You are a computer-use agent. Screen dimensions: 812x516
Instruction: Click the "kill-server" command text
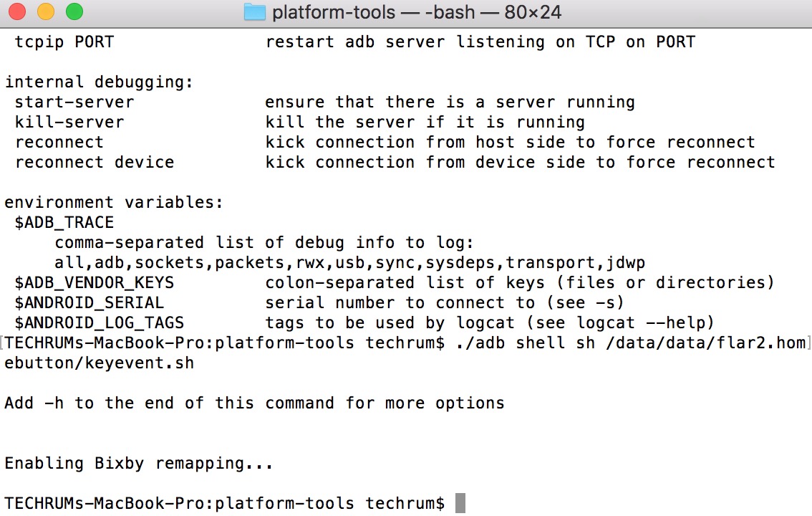point(69,122)
